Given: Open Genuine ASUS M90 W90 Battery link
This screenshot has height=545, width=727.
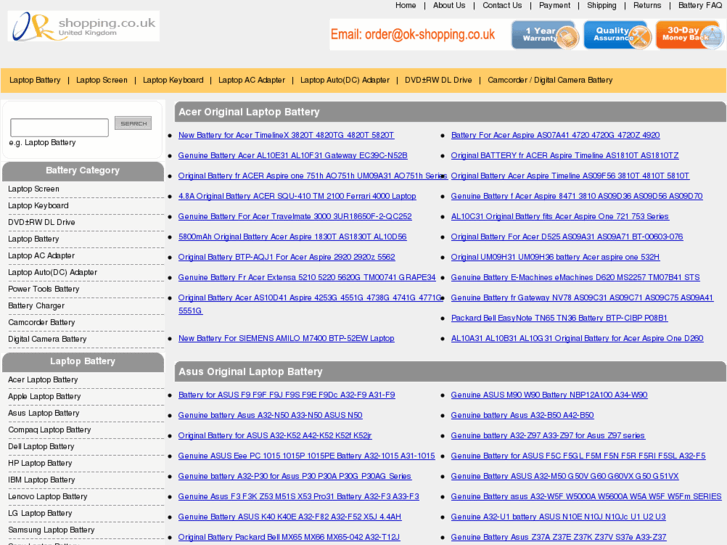Looking at the screenshot, I should click(549, 395).
